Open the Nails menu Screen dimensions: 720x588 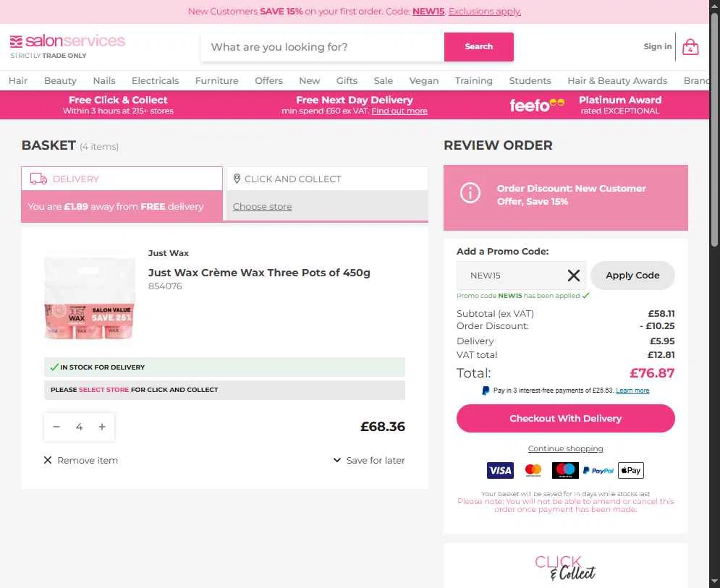pyautogui.click(x=104, y=81)
